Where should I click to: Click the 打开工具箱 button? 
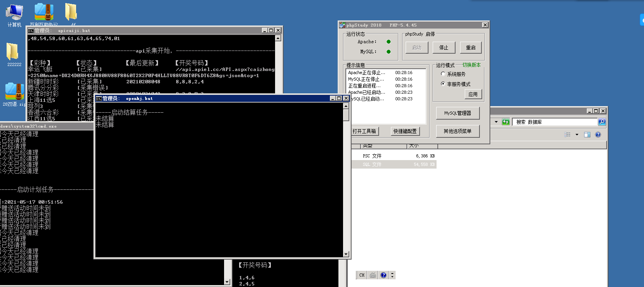(x=364, y=131)
